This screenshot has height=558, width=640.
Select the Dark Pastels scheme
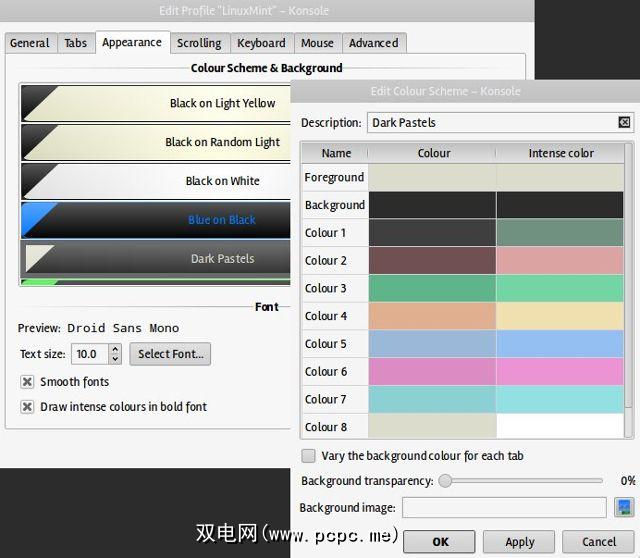tap(156, 258)
